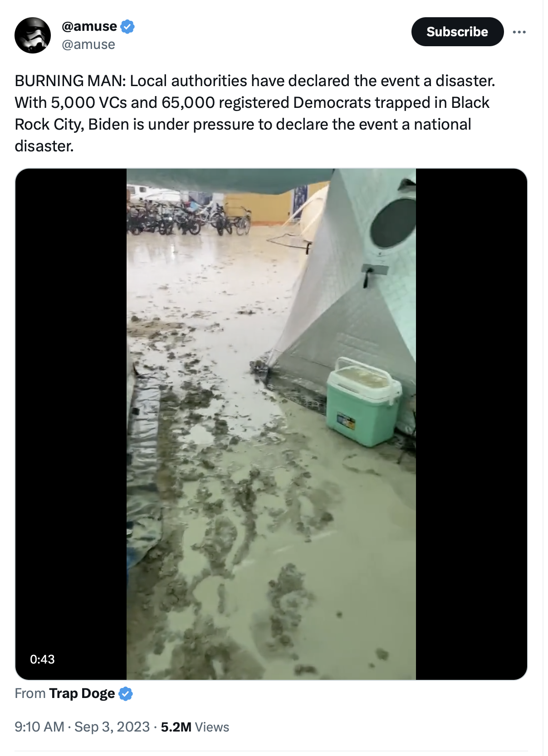
Task: Open the gray @amuse handle link
Action: coord(88,44)
